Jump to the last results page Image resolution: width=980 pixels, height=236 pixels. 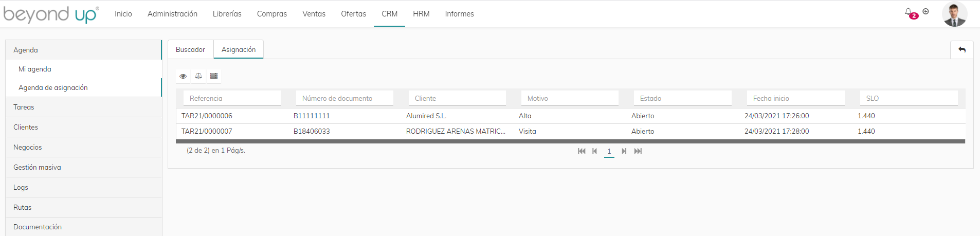pyautogui.click(x=638, y=151)
